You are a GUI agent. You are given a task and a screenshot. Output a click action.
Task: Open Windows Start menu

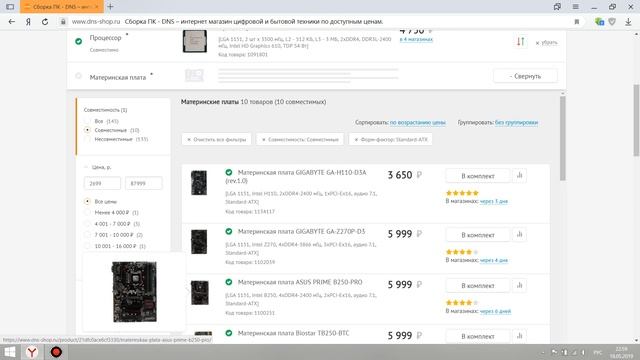click(x=9, y=352)
